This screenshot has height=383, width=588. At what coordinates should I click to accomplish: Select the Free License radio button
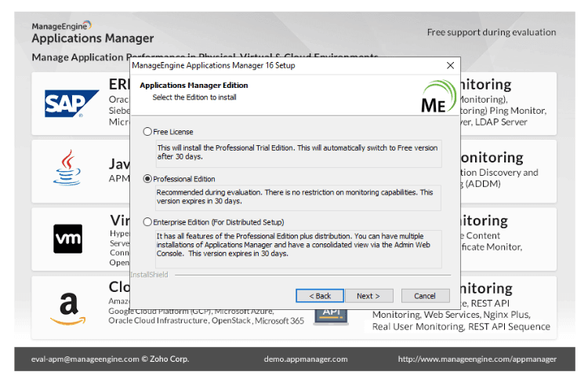147,131
